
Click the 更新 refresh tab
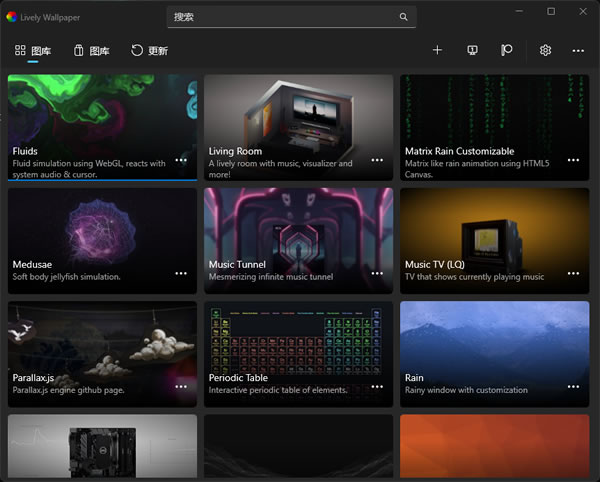[149, 51]
